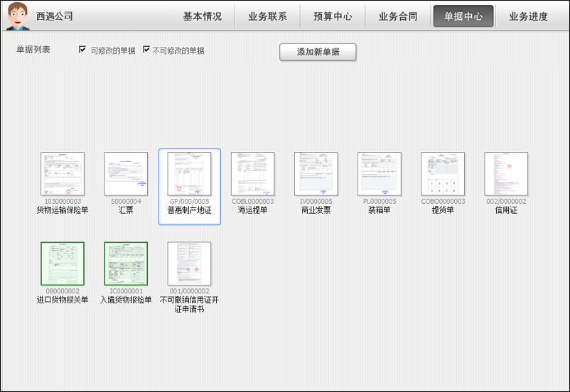Open the 提货单 document icon

point(443,174)
